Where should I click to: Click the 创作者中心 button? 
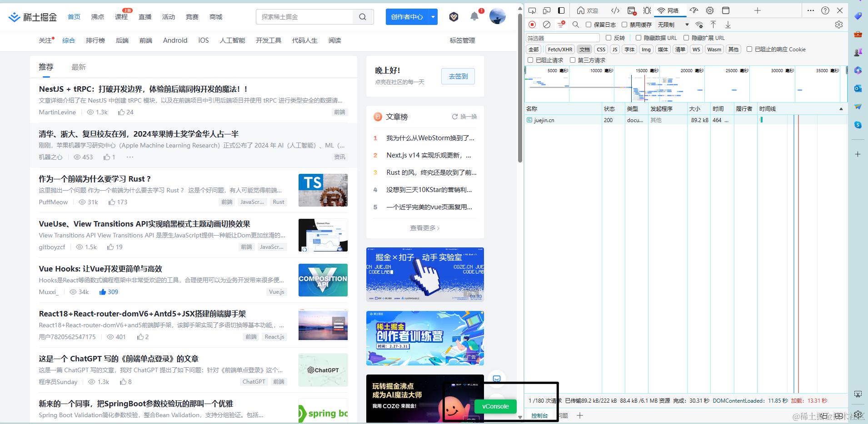coord(407,17)
